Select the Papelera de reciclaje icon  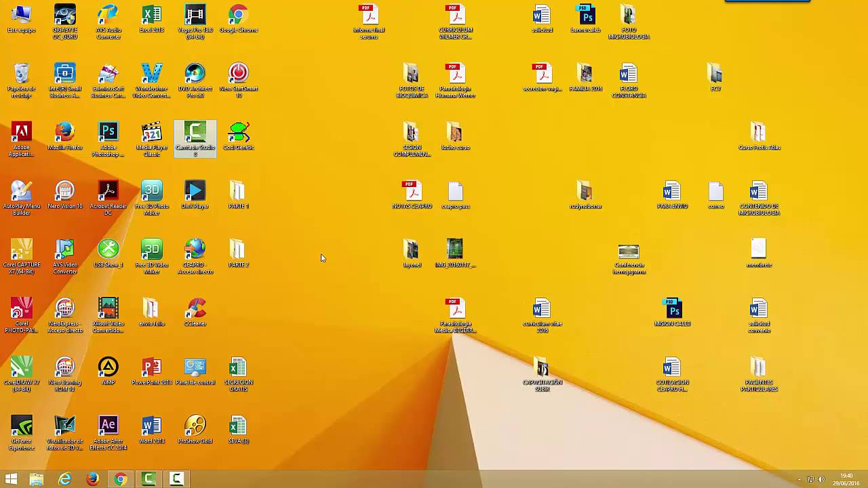(x=22, y=81)
